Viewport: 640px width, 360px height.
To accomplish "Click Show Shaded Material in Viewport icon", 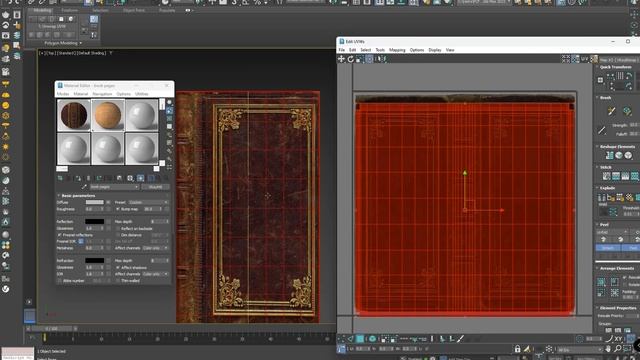I will [140, 178].
